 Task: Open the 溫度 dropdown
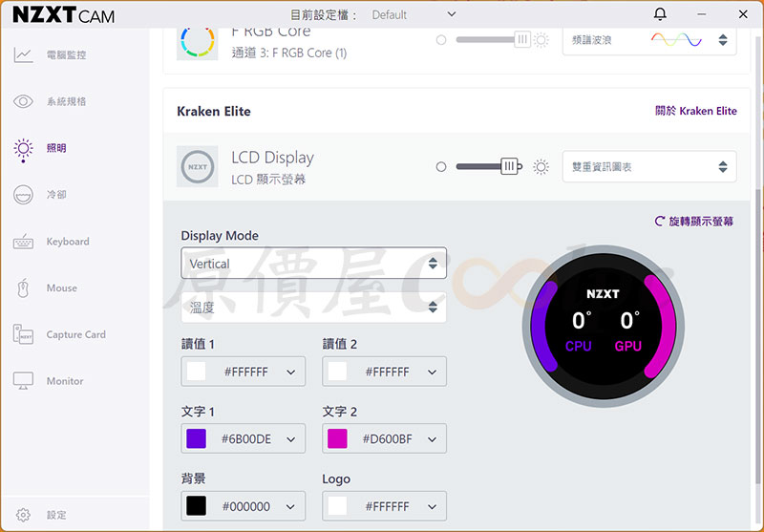314,308
